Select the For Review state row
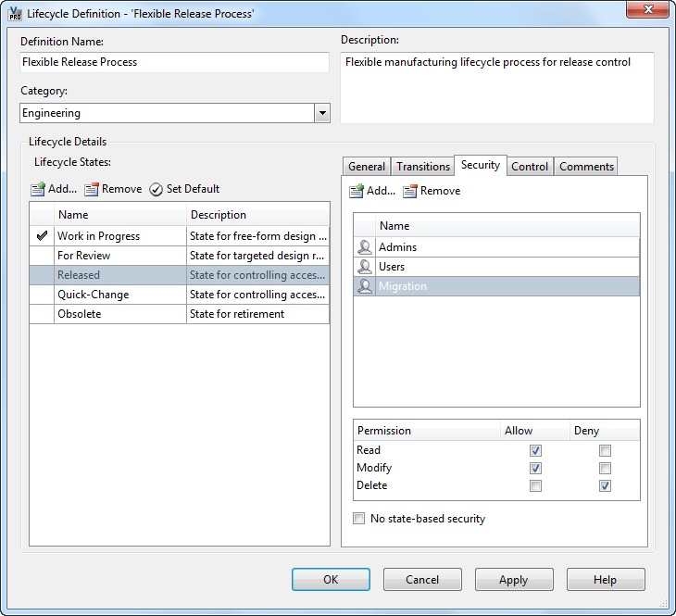This screenshot has height=616, width=676. tap(179, 256)
